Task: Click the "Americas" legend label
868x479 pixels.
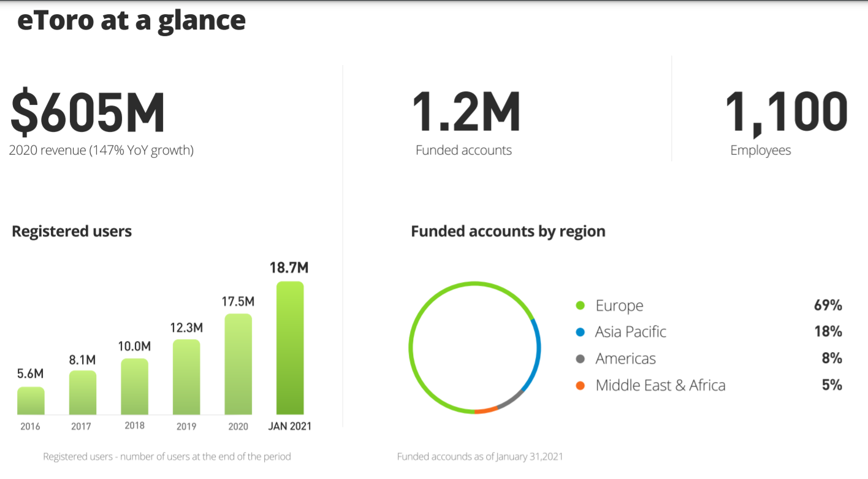Action: (x=626, y=359)
